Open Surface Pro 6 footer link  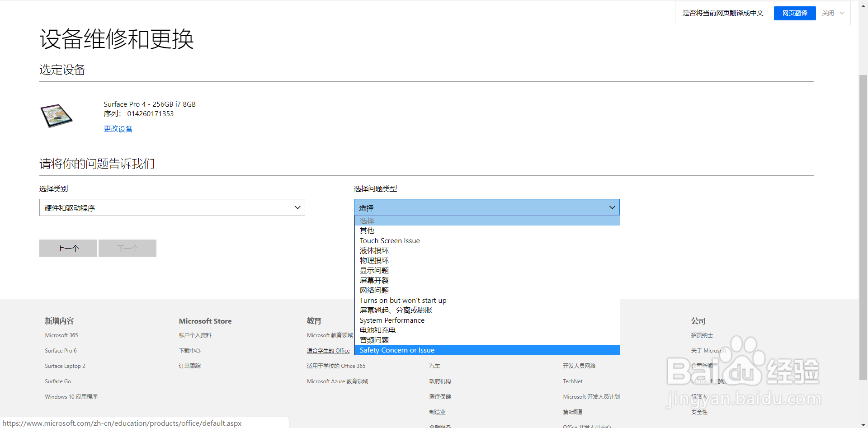tap(61, 351)
